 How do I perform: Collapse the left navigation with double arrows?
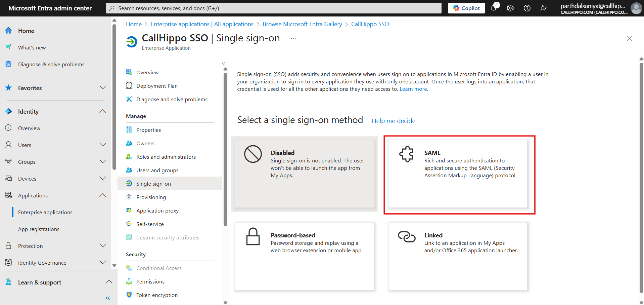click(x=108, y=298)
